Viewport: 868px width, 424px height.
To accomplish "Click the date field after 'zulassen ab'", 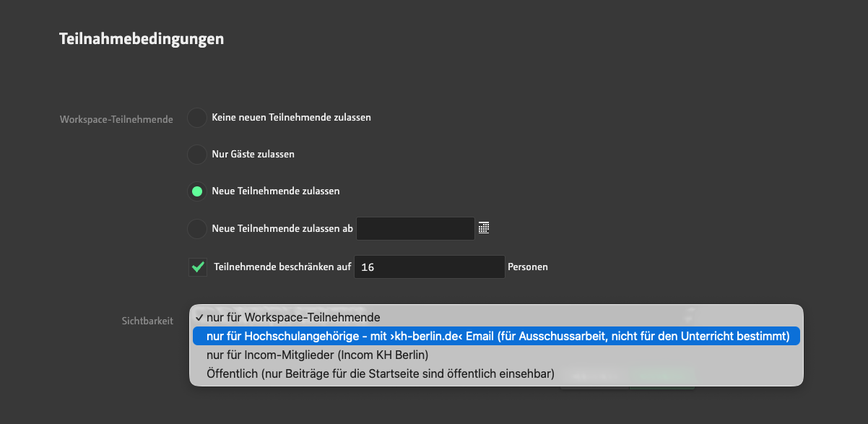I will [x=415, y=228].
